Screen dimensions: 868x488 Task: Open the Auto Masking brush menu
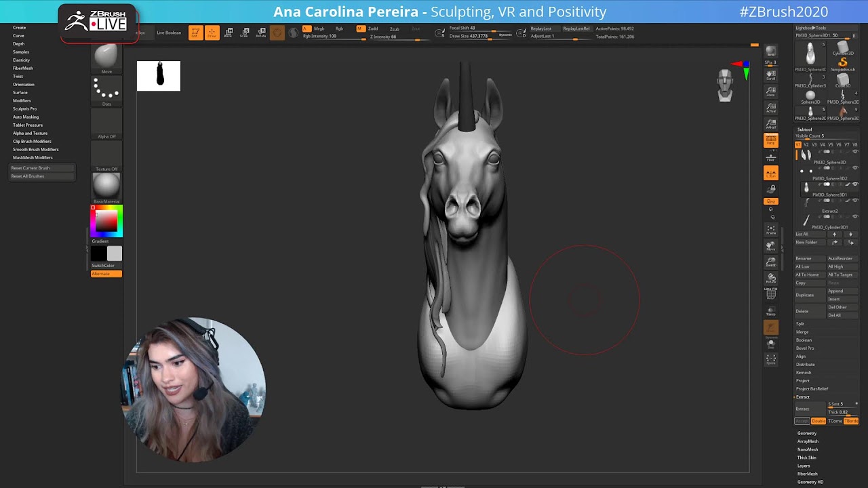tap(26, 117)
